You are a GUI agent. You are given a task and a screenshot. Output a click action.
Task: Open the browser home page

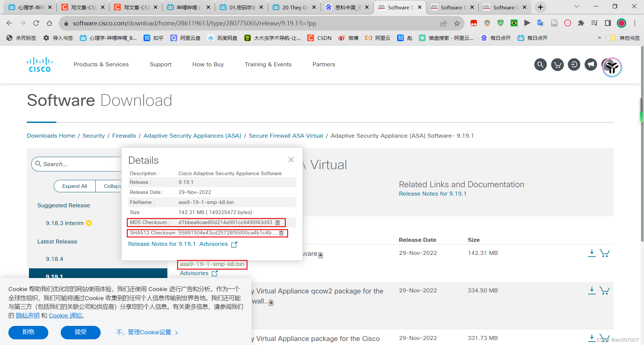(x=50, y=23)
